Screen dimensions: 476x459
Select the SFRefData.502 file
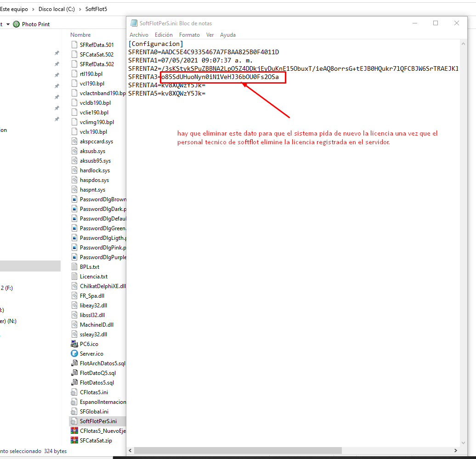(x=97, y=64)
